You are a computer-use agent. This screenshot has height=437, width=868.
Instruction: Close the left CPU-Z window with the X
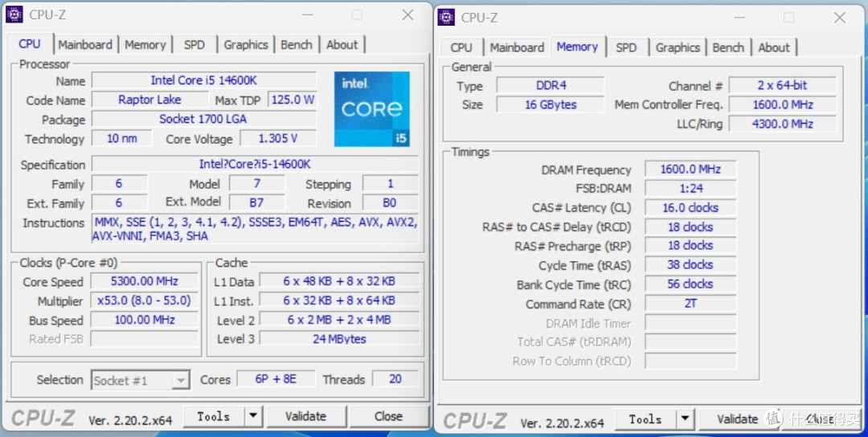click(x=408, y=15)
